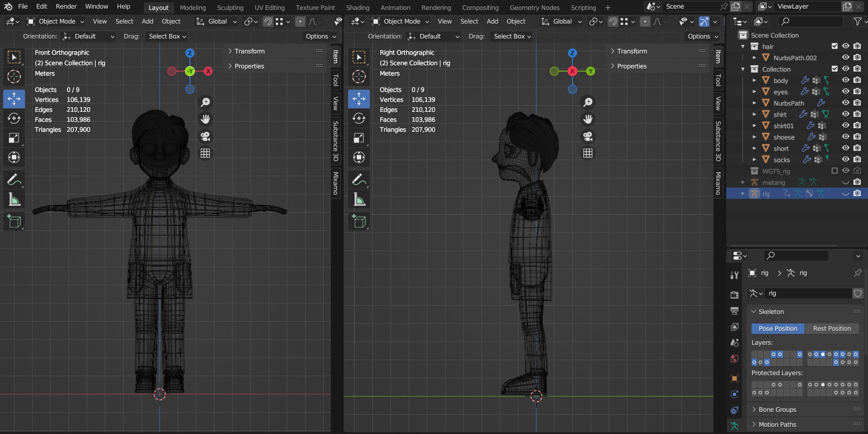Click the Outliner search field
Viewport: 868px width, 434px height.
tap(811, 21)
